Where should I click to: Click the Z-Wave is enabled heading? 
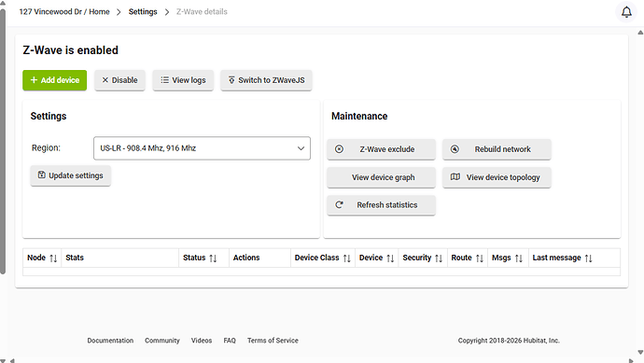pyautogui.click(x=71, y=50)
